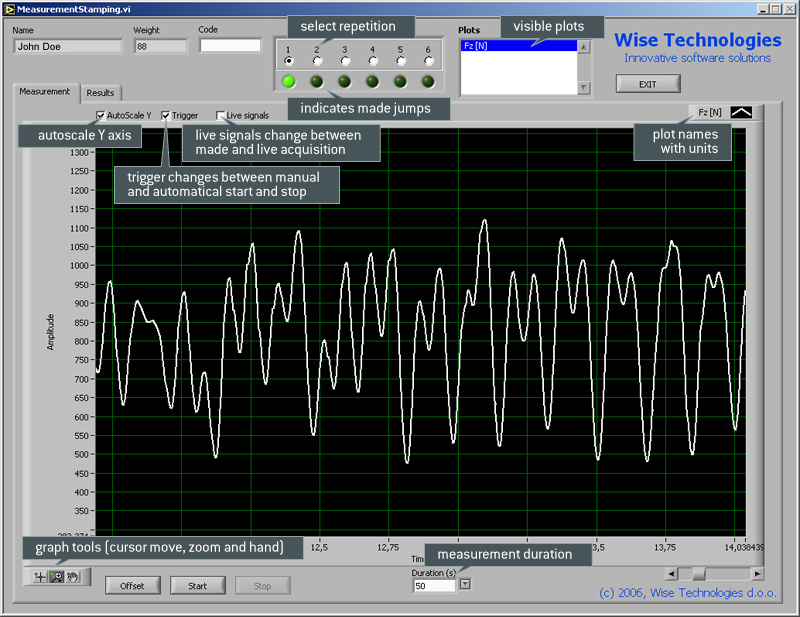
Task: Click the jump indicator LED for repetition 3
Action: 345,81
